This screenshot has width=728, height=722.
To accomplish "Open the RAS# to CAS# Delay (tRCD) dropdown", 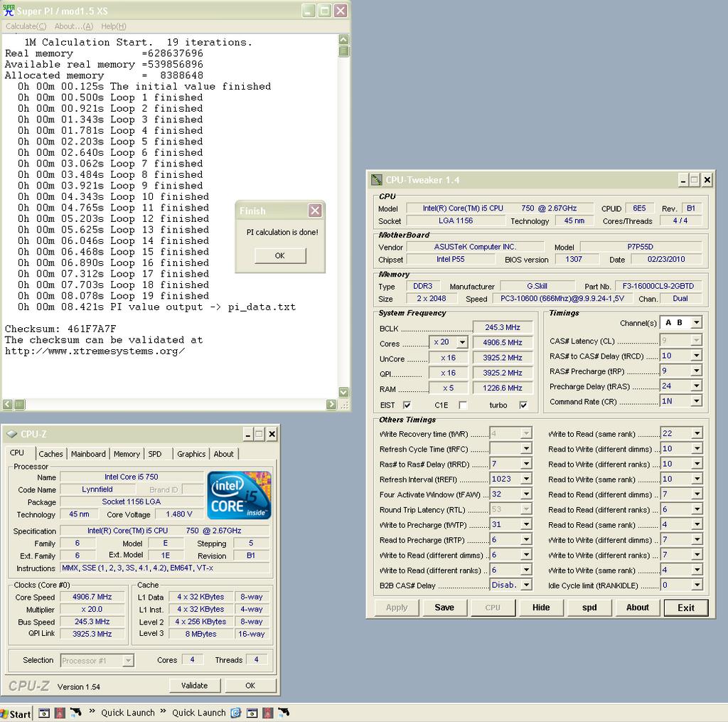I will tap(696, 356).
